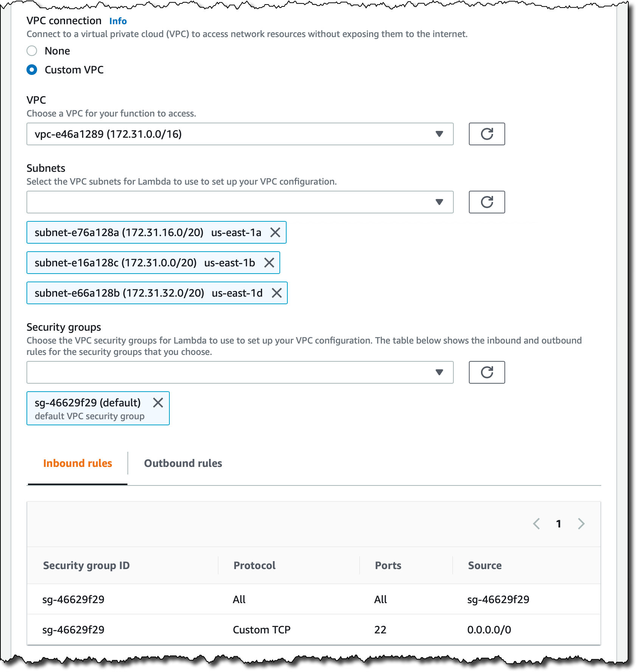Click source sg-46629f29 in first row
This screenshot has height=672, width=636.
click(498, 599)
